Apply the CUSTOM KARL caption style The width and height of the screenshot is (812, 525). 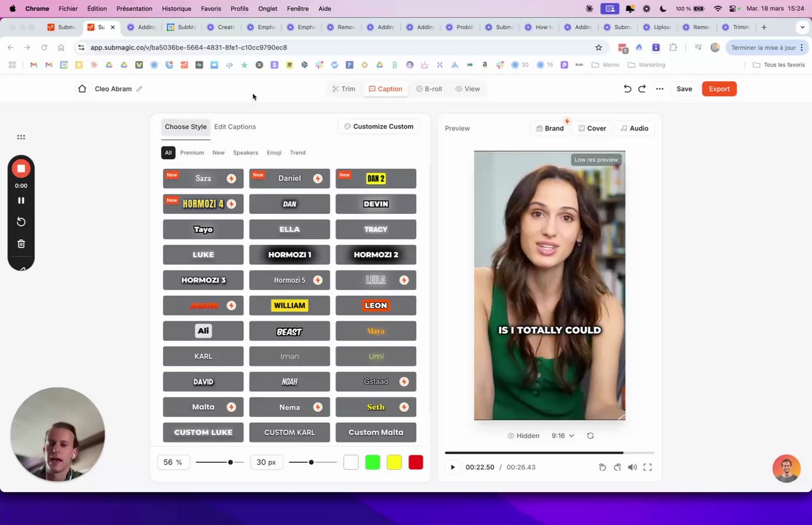click(x=289, y=432)
